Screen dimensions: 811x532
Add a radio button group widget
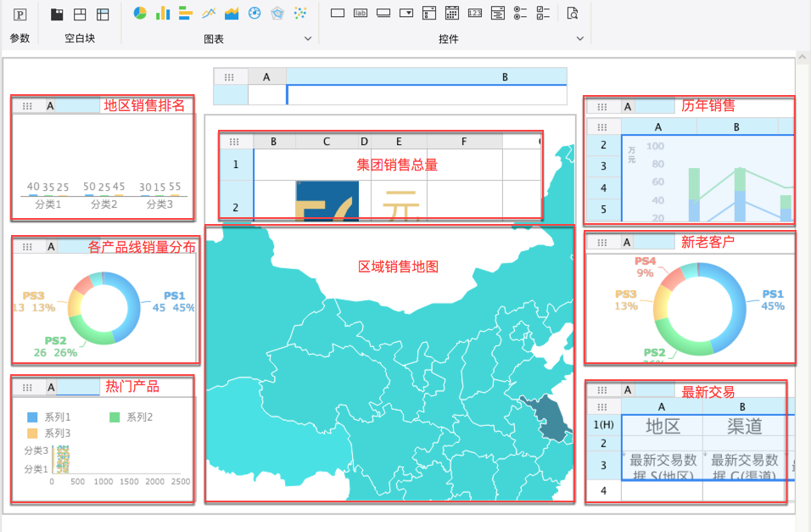point(520,14)
